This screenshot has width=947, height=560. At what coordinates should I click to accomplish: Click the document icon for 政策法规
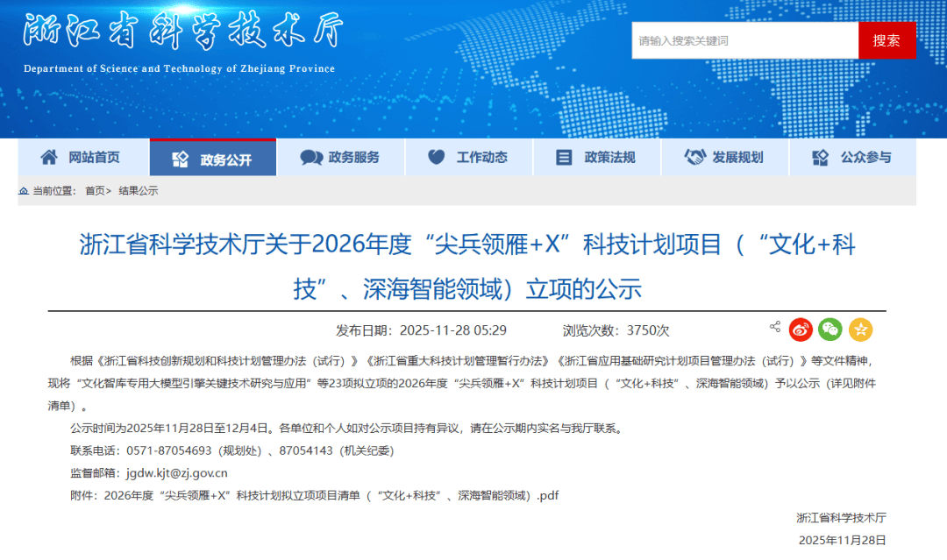point(564,158)
